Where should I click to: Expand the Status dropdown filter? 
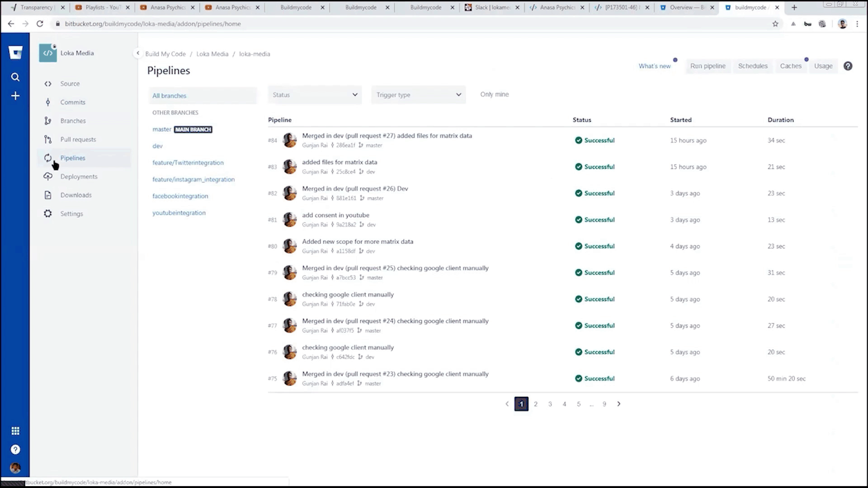point(315,95)
